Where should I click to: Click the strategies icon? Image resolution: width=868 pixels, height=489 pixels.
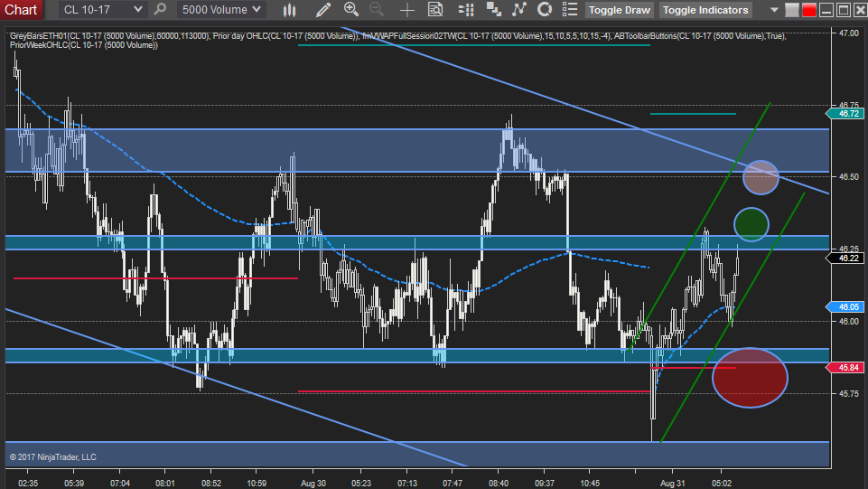pos(545,9)
